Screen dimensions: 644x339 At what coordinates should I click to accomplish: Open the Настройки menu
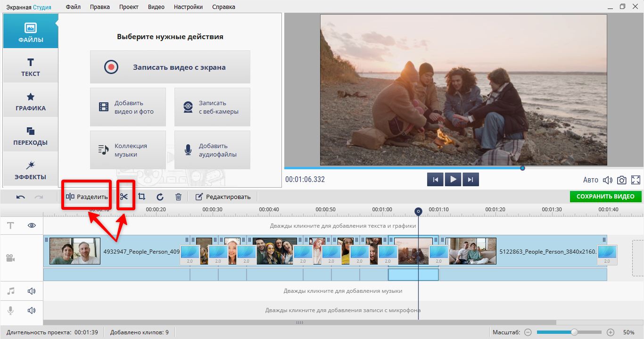point(188,7)
